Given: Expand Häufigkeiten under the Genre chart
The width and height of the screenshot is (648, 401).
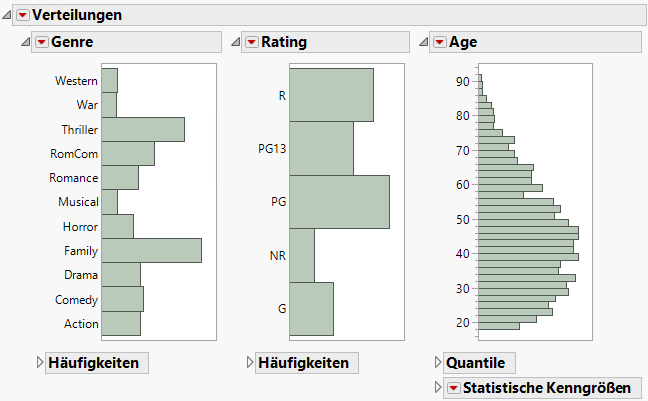Looking at the screenshot, I should tap(40, 363).
